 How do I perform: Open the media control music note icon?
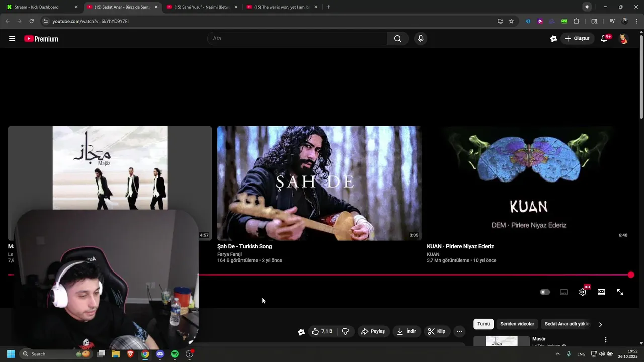(x=612, y=21)
